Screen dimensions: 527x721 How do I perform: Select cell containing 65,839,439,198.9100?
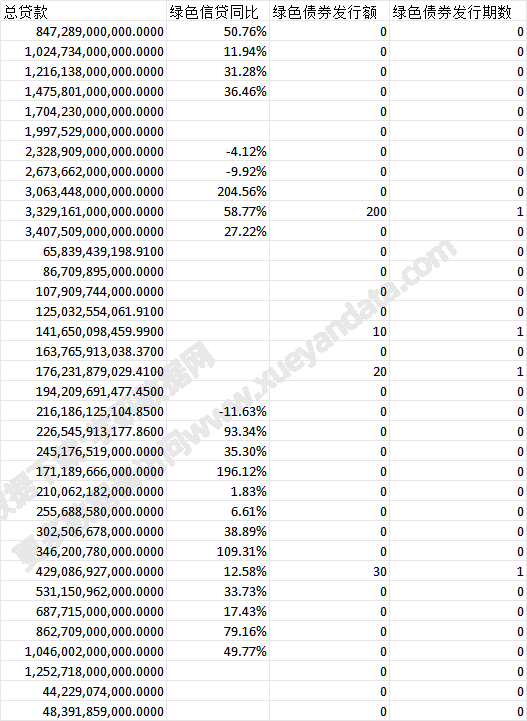click(83, 252)
